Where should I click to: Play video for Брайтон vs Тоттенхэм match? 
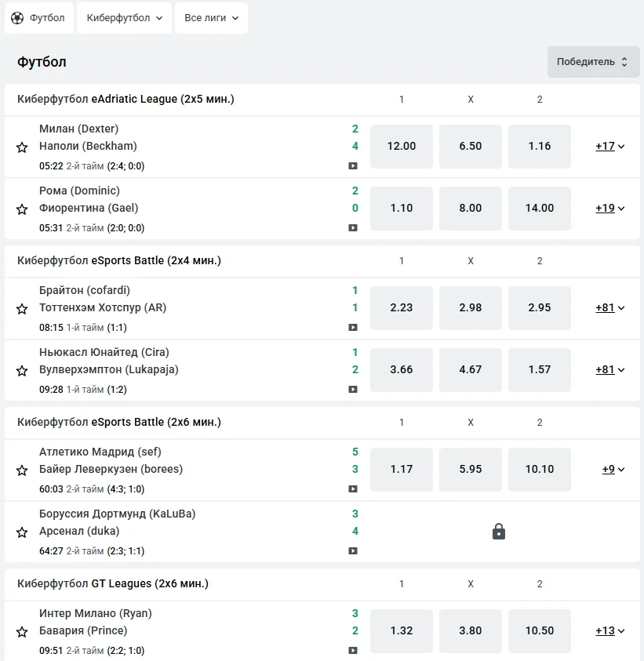click(353, 328)
